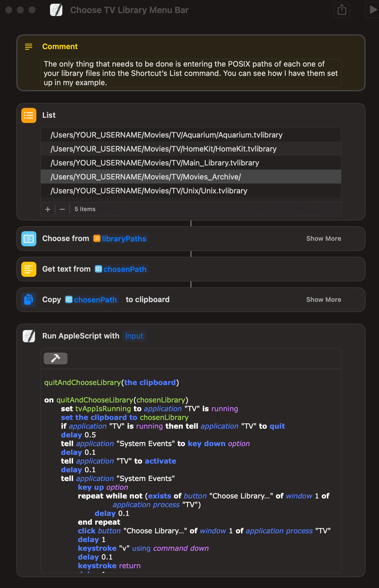Select the Movies_Archive path row
The width and height of the screenshot is (379, 588).
pyautogui.click(x=191, y=177)
